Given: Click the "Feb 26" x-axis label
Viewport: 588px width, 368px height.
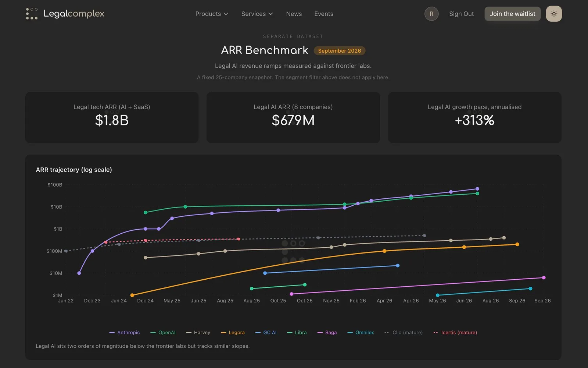Looking at the screenshot, I should (x=358, y=301).
